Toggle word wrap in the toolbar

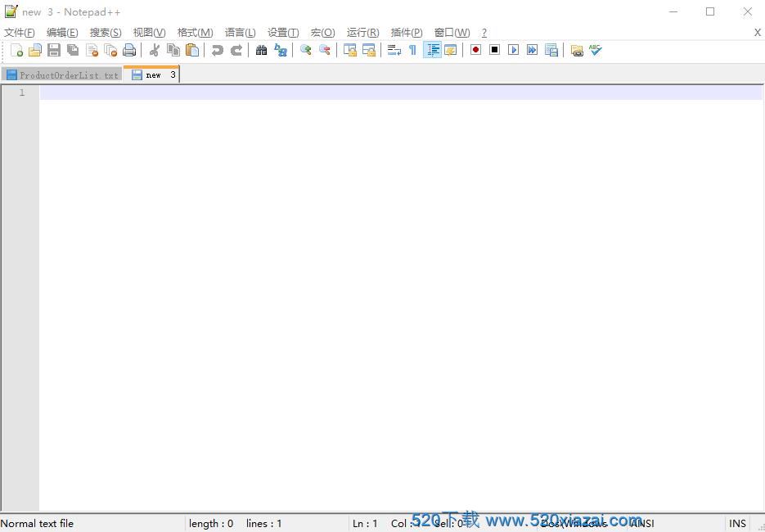point(394,50)
